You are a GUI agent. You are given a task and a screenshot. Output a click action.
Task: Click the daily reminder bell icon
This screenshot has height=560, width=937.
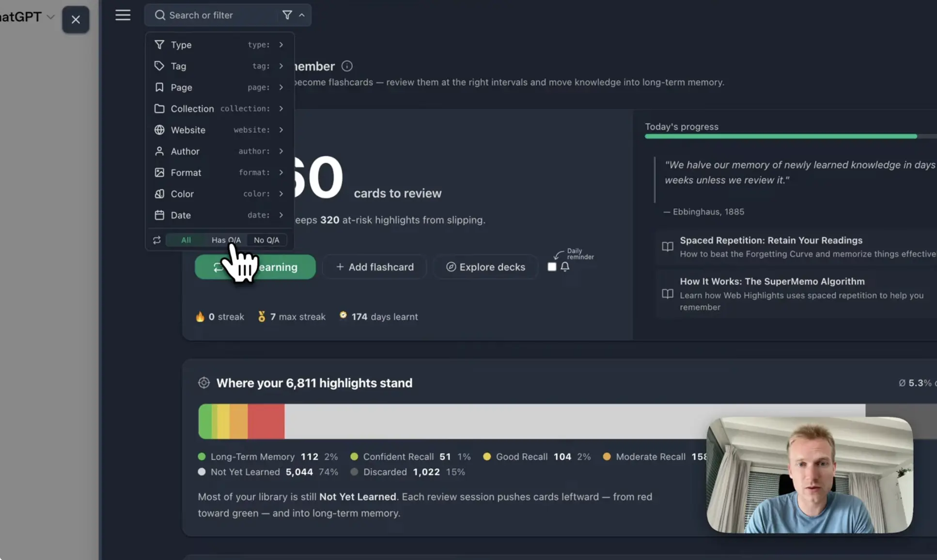tap(565, 266)
